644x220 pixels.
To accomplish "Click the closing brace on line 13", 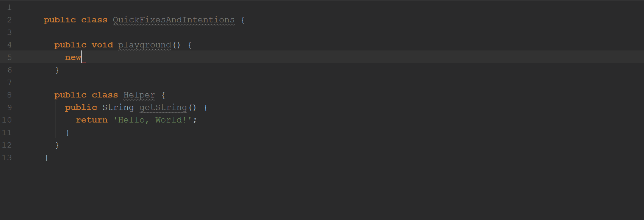I will pos(47,157).
